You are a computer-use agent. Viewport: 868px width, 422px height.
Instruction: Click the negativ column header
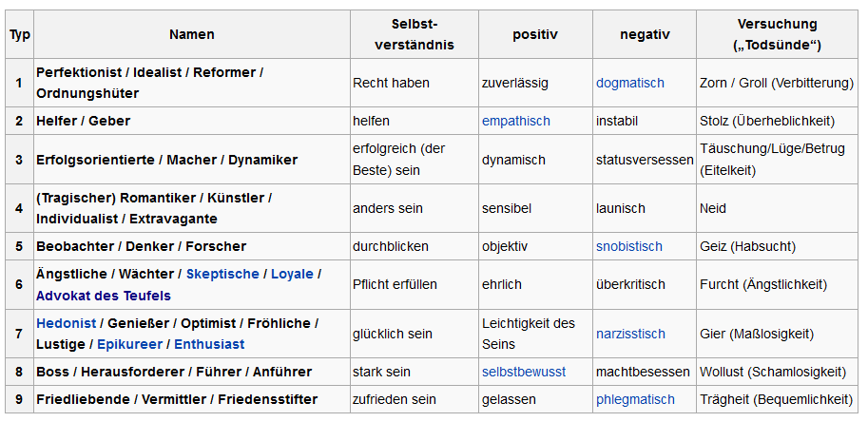click(x=645, y=34)
